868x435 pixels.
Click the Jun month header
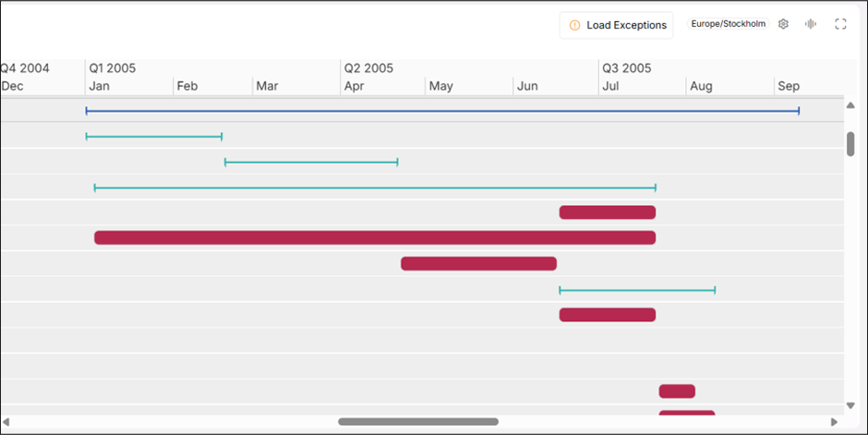point(527,86)
